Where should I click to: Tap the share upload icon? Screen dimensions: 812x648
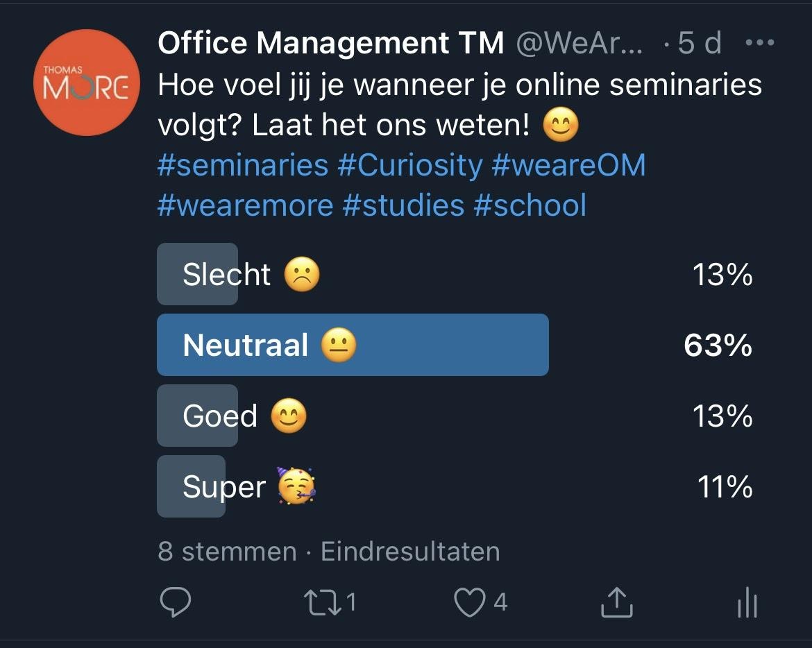[616, 602]
